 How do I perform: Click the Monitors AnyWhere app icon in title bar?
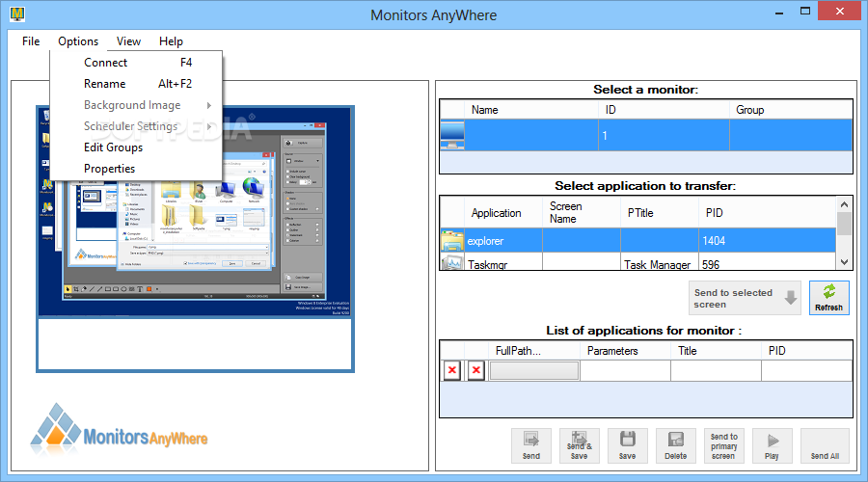[17, 13]
